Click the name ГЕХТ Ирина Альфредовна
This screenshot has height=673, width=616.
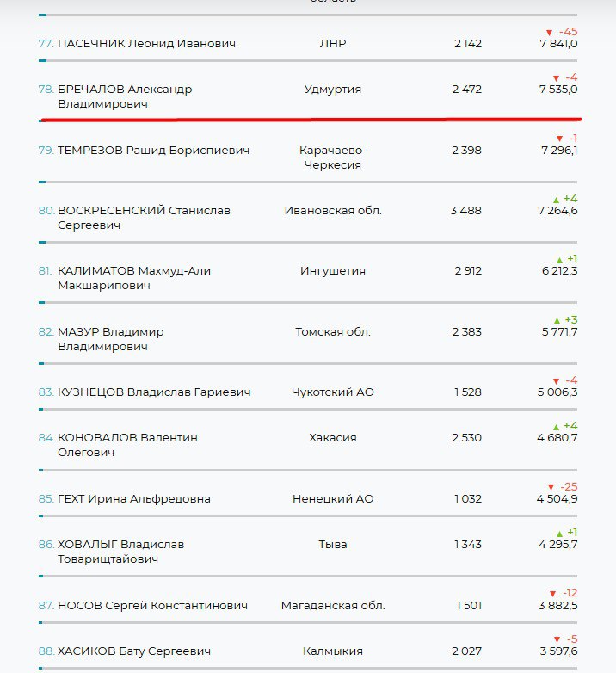133,499
